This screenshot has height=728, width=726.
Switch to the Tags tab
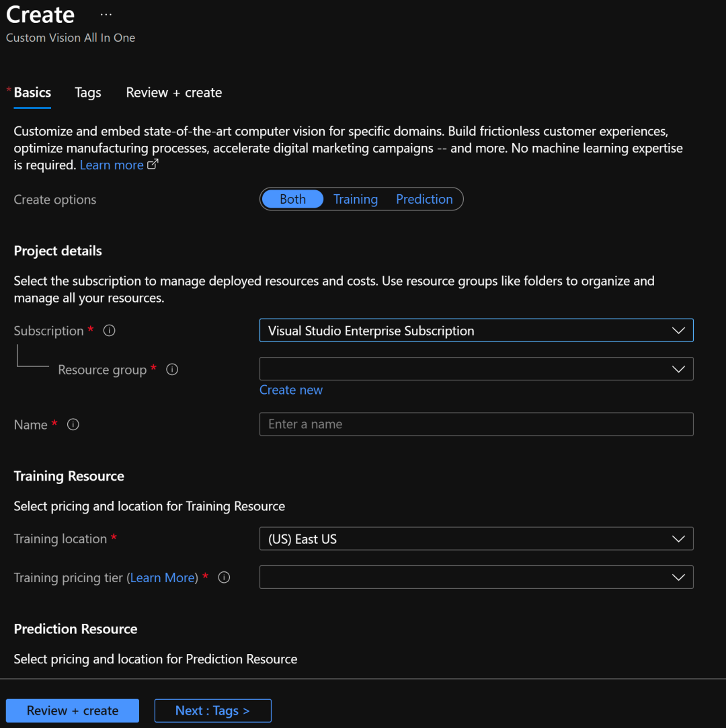point(88,93)
